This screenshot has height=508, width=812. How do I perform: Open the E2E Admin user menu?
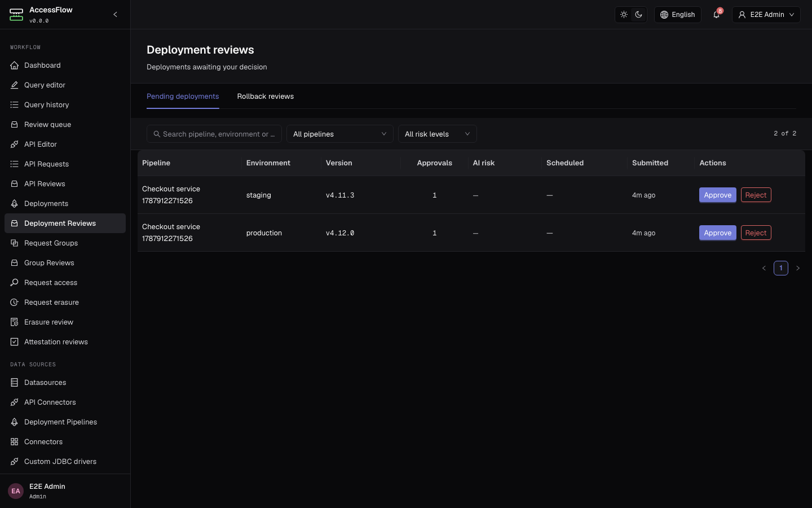tap(766, 15)
